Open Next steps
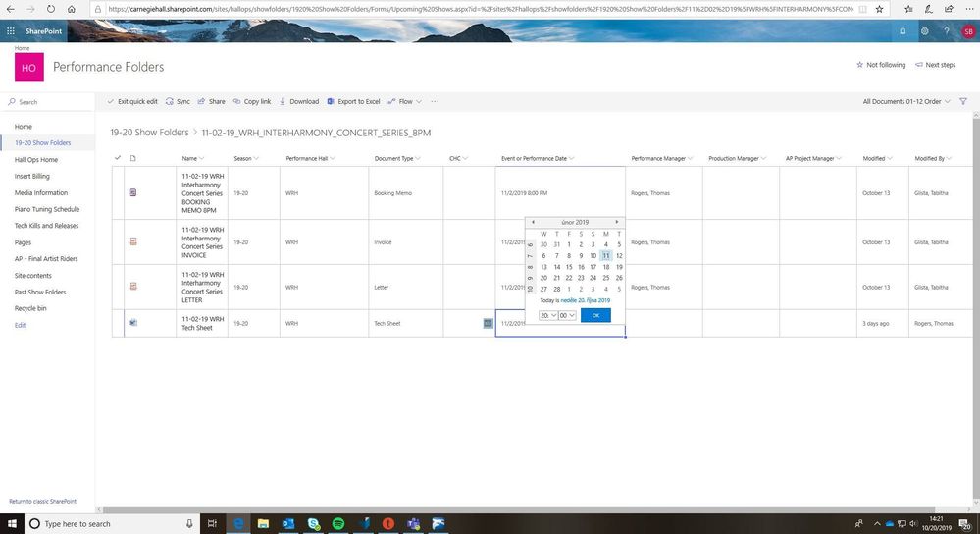Screen dimensions: 980x534 (x=935, y=65)
